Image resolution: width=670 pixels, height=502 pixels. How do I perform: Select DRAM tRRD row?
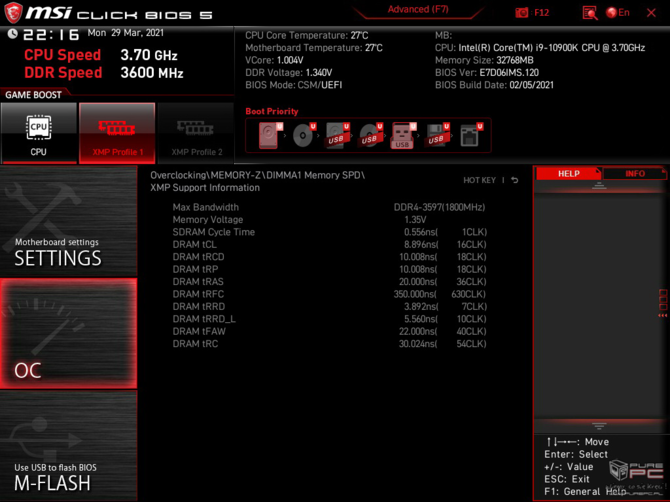[329, 306]
